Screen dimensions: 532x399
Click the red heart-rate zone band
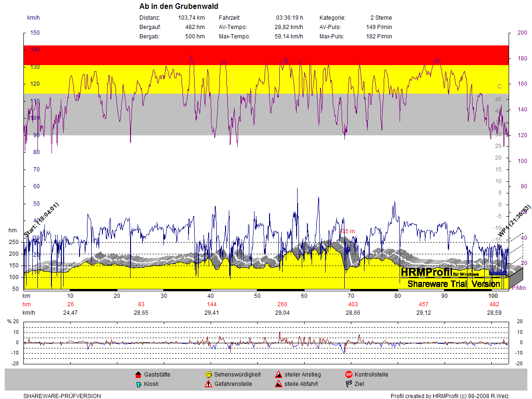click(266, 55)
